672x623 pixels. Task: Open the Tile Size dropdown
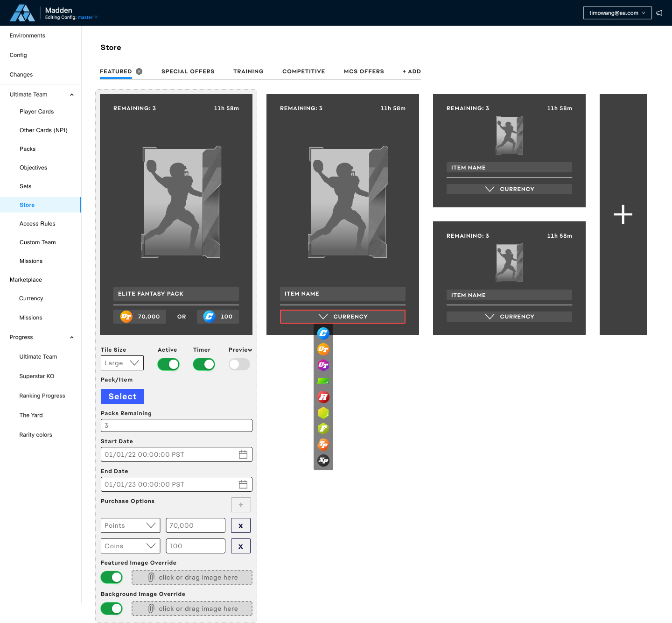122,363
